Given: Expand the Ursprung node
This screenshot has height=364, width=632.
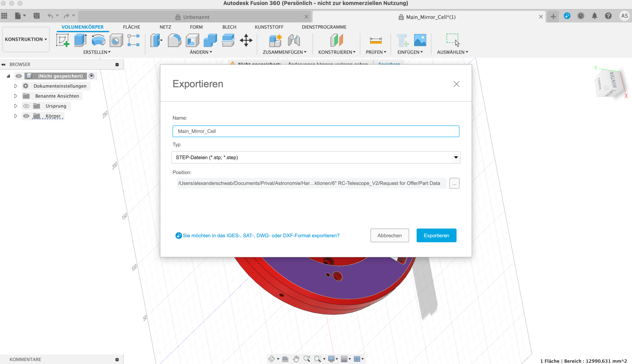Looking at the screenshot, I should pyautogui.click(x=15, y=106).
